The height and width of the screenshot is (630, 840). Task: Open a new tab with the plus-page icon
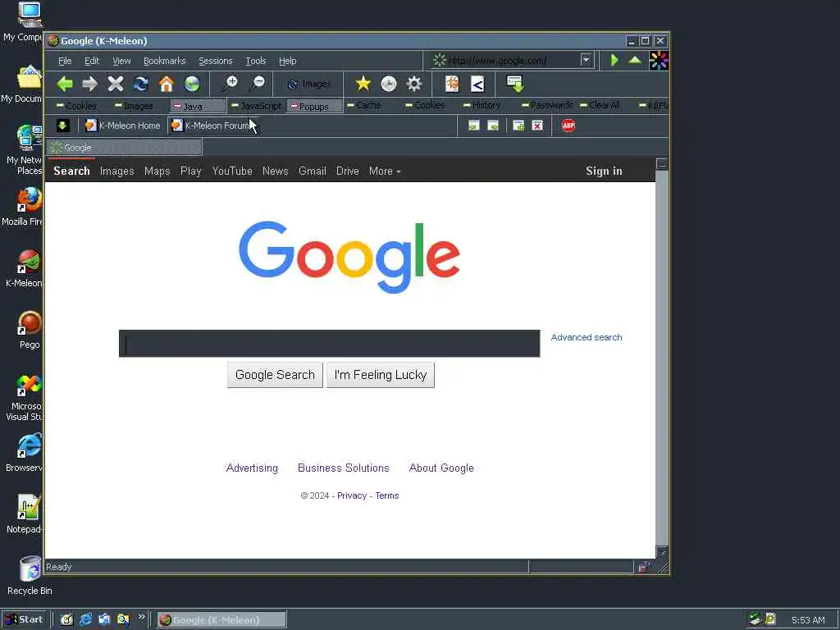pyautogui.click(x=518, y=126)
